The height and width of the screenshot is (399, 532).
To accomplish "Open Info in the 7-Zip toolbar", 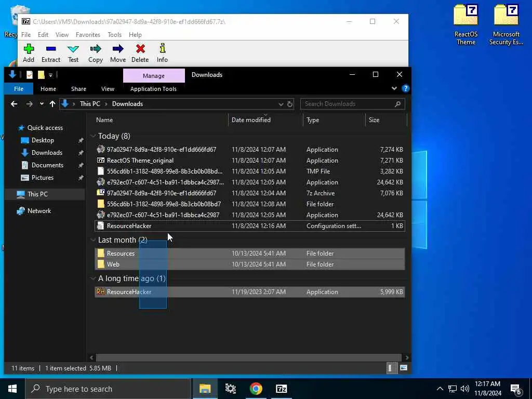I will (162, 54).
